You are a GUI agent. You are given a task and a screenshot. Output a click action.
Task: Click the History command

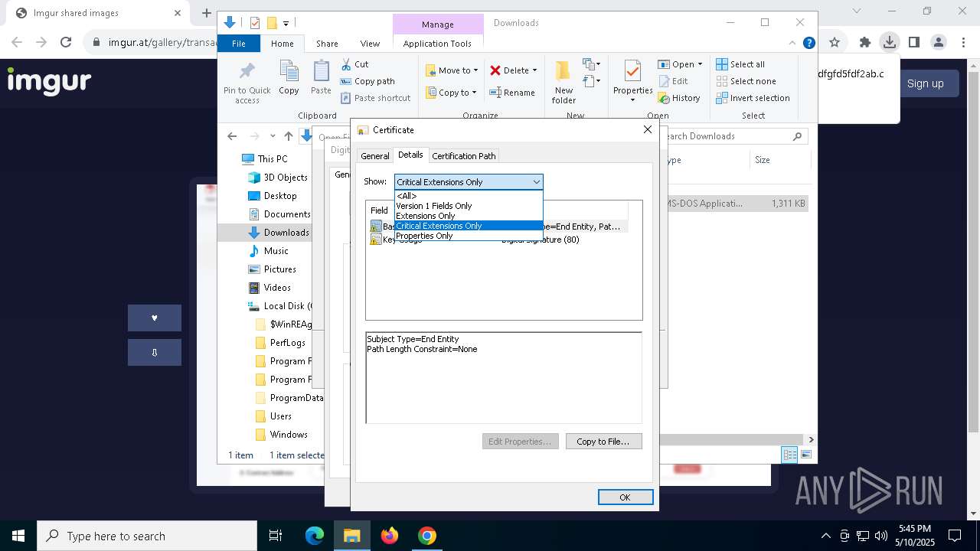click(x=679, y=98)
